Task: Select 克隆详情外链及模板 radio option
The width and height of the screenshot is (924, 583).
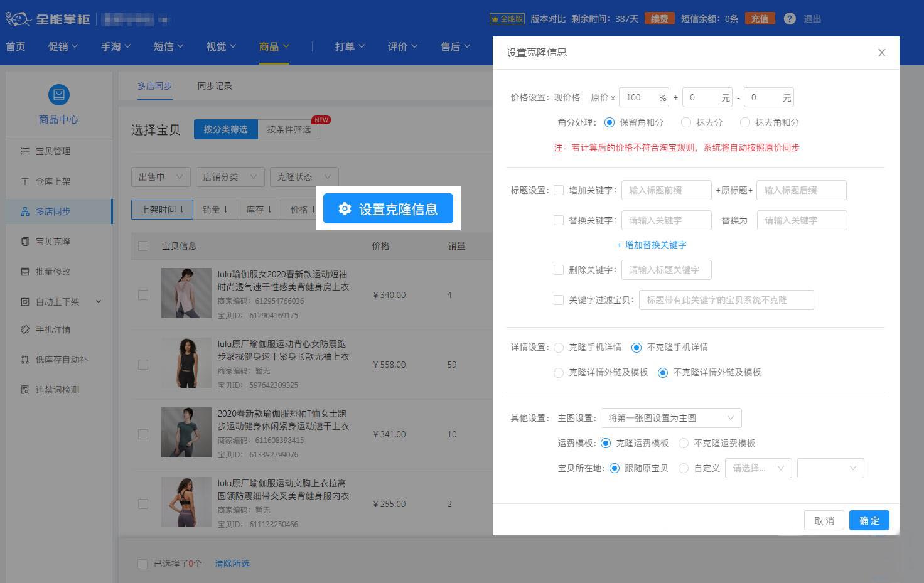Action: click(559, 372)
